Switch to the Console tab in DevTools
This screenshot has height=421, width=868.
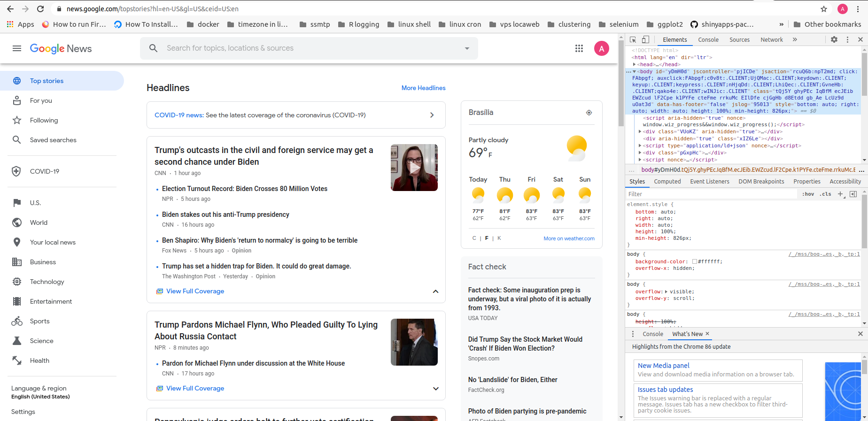708,40
